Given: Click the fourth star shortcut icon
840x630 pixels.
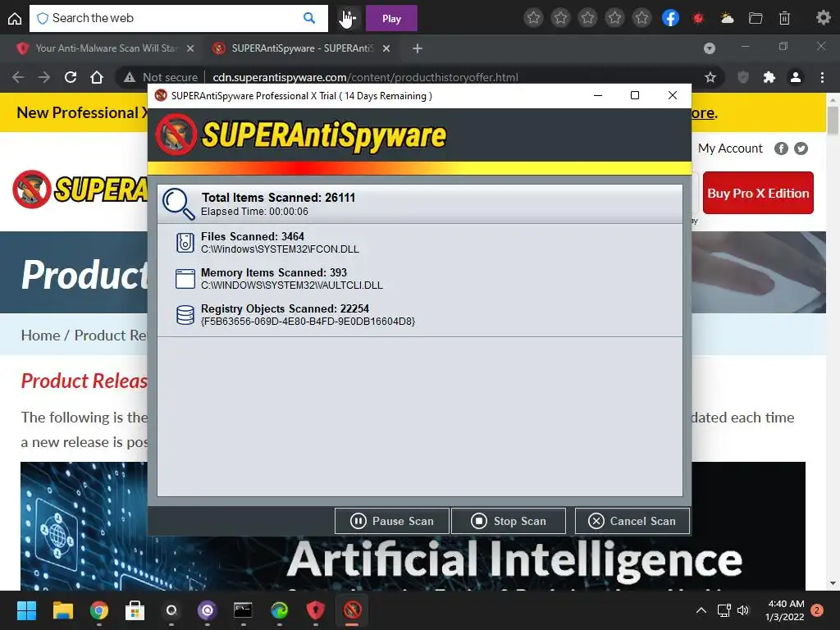Looking at the screenshot, I should (614, 18).
